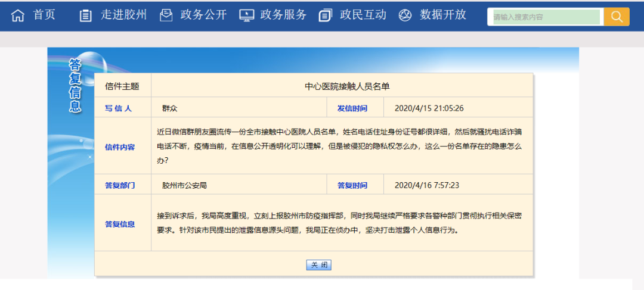Click the vertical 答复信息 banner heading
This screenshot has height=290, width=644.
[75, 85]
